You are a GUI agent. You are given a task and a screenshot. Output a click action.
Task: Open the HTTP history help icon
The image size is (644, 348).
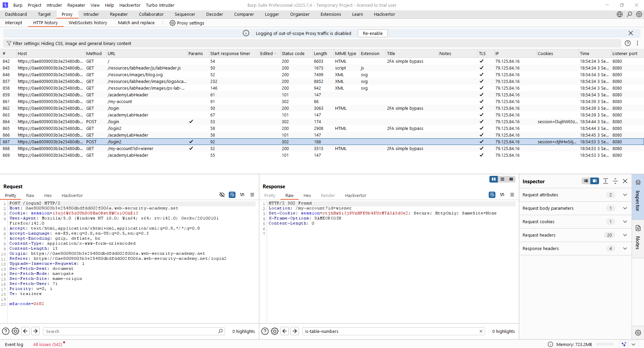point(628,43)
